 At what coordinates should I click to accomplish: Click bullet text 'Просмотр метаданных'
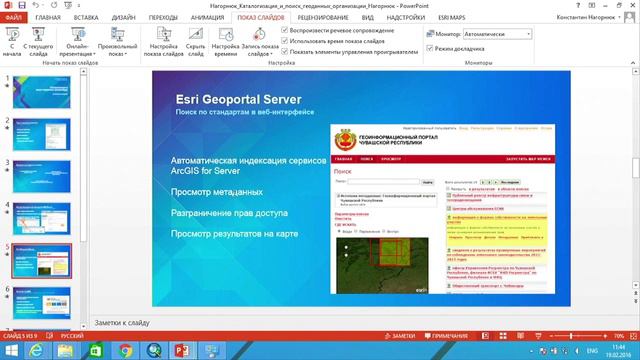[217, 192]
